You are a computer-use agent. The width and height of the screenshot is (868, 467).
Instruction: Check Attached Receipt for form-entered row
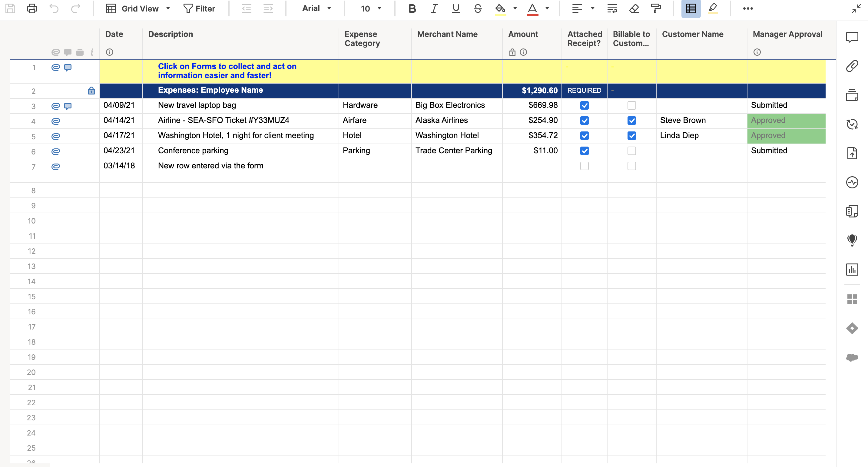click(584, 166)
